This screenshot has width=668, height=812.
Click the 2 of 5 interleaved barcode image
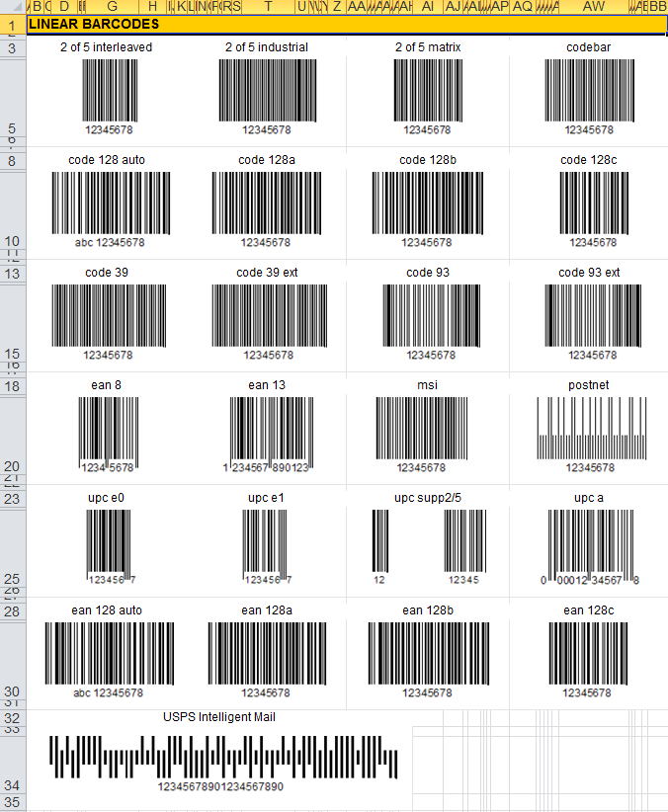click(110, 91)
